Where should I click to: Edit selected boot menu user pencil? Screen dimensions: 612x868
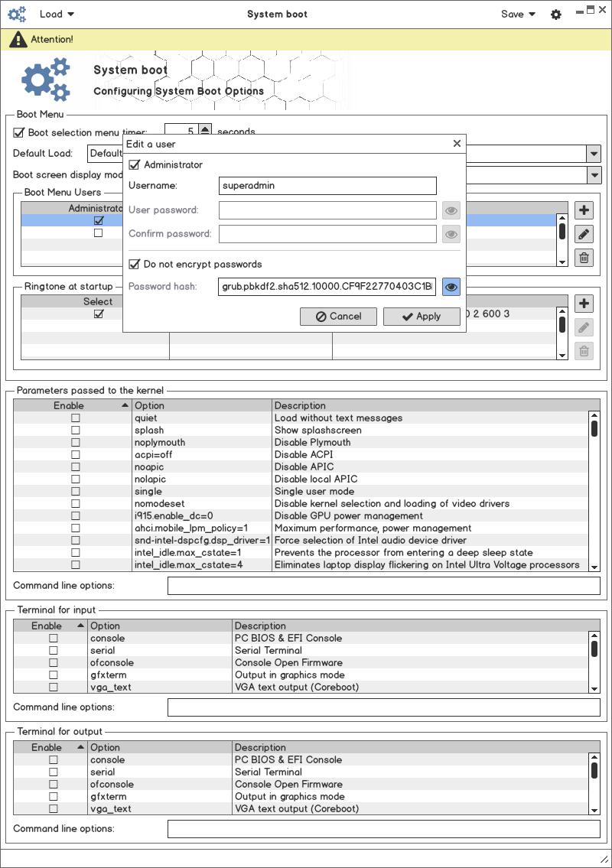(x=584, y=233)
